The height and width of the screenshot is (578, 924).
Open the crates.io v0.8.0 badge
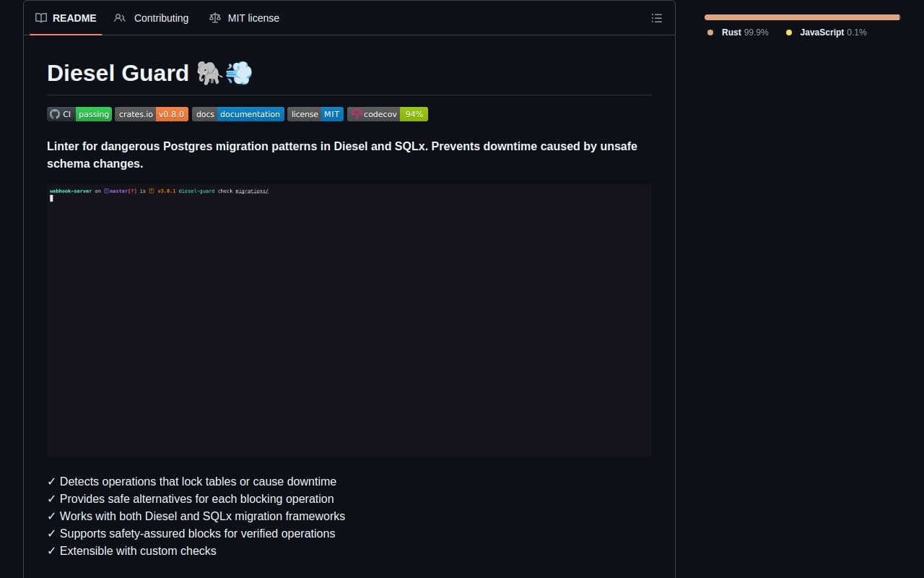pos(152,114)
